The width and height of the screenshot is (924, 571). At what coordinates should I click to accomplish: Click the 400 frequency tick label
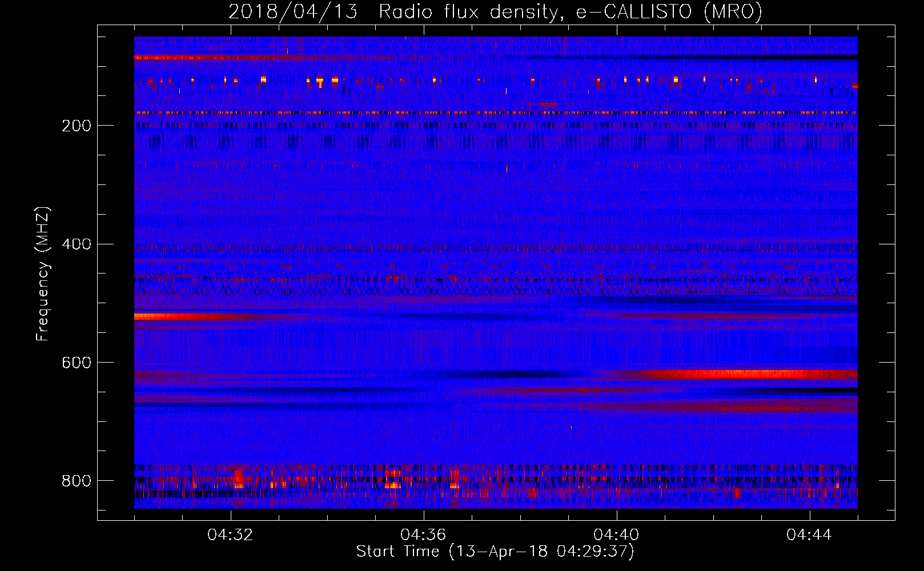pyautogui.click(x=77, y=244)
